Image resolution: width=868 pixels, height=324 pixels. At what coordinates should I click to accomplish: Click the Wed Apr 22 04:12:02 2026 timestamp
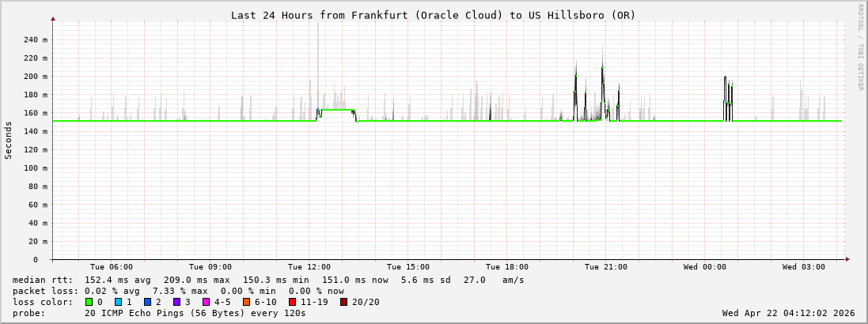pyautogui.click(x=788, y=313)
